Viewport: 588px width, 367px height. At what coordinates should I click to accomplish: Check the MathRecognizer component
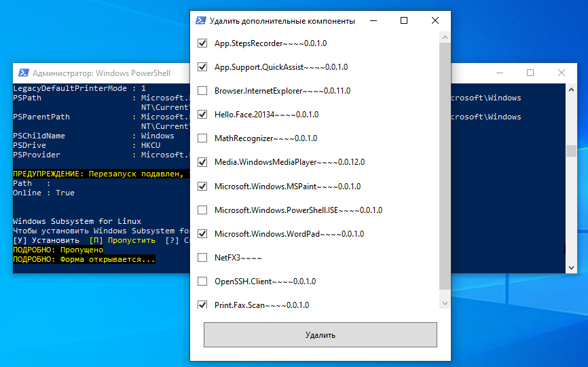[202, 138]
